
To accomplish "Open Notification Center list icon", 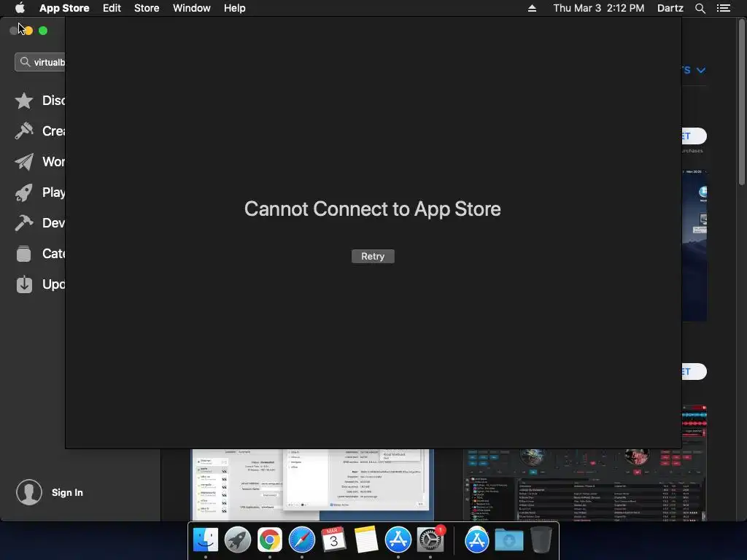I will point(724,8).
